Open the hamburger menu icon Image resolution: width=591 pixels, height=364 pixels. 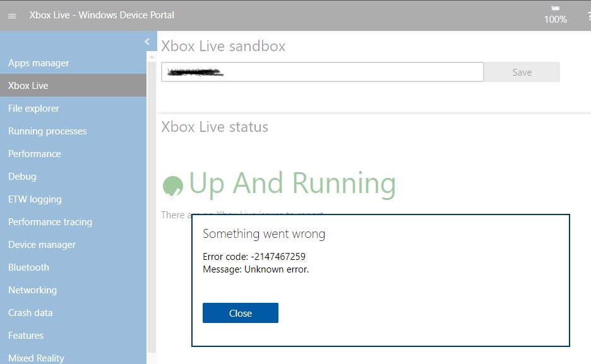(x=12, y=16)
